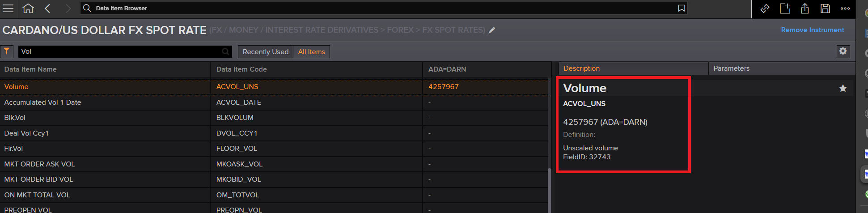Click the FLOOR_VOL code cell
Viewport: 868px width, 213px height.
[x=317, y=149]
